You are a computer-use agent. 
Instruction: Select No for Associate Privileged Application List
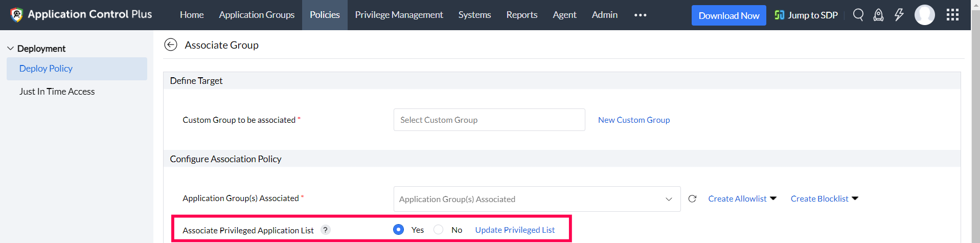pos(439,230)
